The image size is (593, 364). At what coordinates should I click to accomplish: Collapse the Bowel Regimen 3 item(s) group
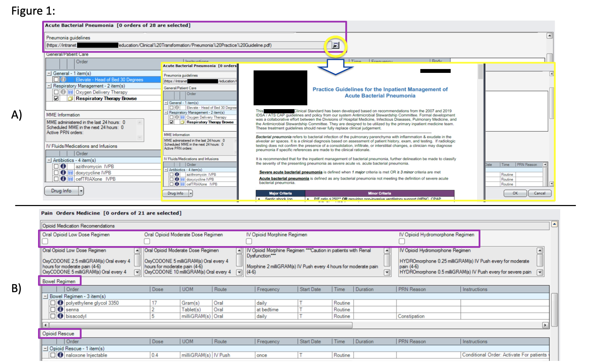(46, 296)
